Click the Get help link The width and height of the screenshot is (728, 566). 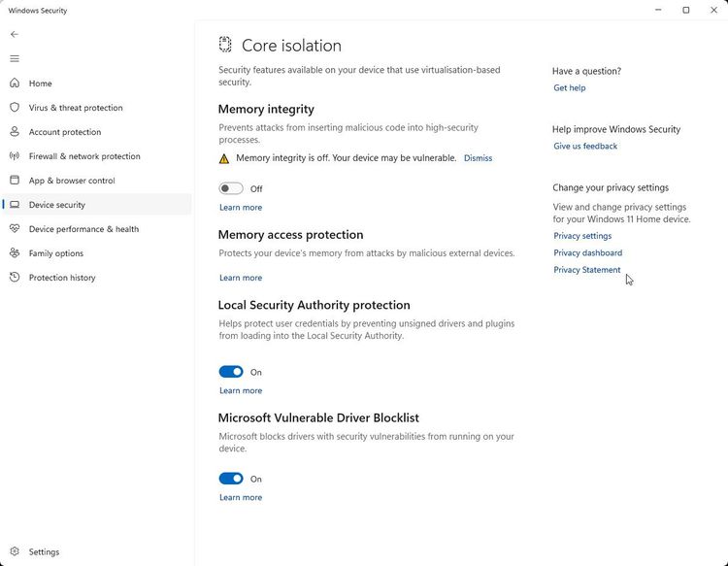point(569,88)
